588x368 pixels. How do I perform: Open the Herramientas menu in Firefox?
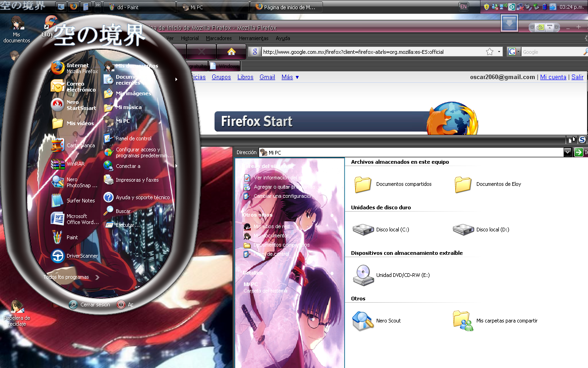(x=254, y=38)
